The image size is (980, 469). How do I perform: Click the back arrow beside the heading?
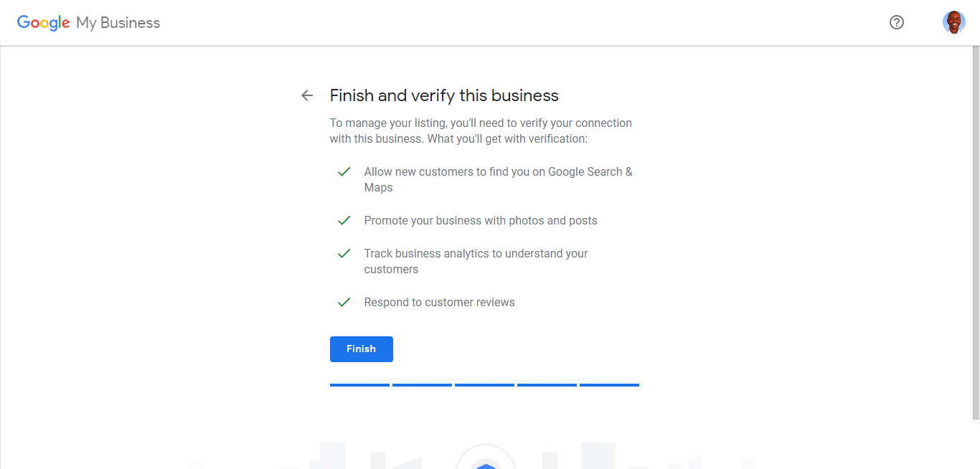(x=307, y=95)
